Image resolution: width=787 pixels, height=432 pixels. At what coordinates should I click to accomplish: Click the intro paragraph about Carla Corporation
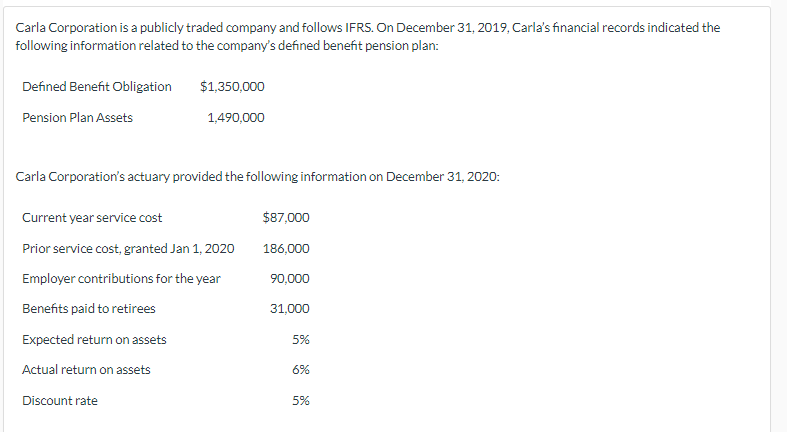pos(368,36)
